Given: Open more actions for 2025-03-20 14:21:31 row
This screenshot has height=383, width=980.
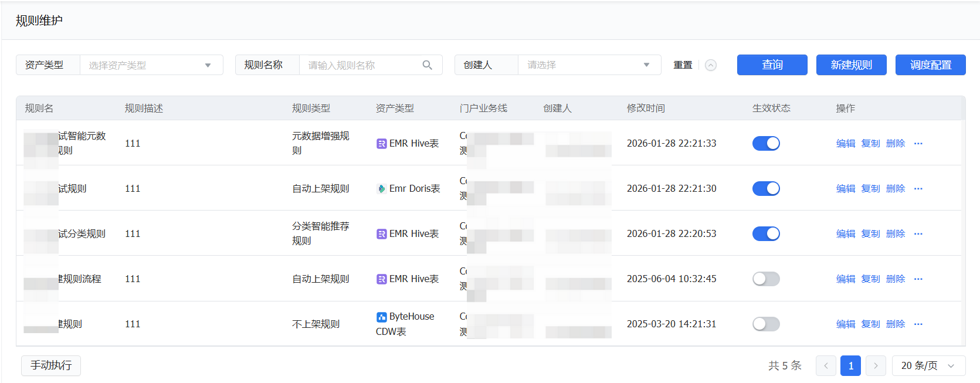Looking at the screenshot, I should click(918, 324).
